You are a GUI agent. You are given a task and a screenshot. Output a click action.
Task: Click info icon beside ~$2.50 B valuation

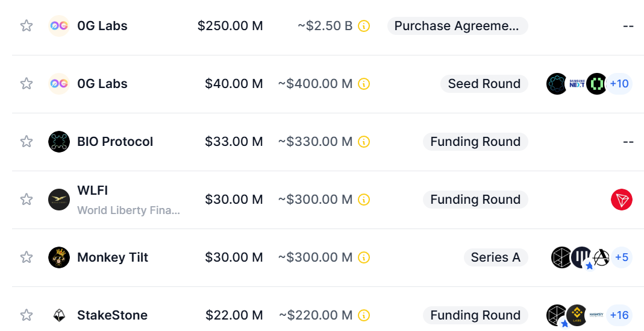pos(364,26)
